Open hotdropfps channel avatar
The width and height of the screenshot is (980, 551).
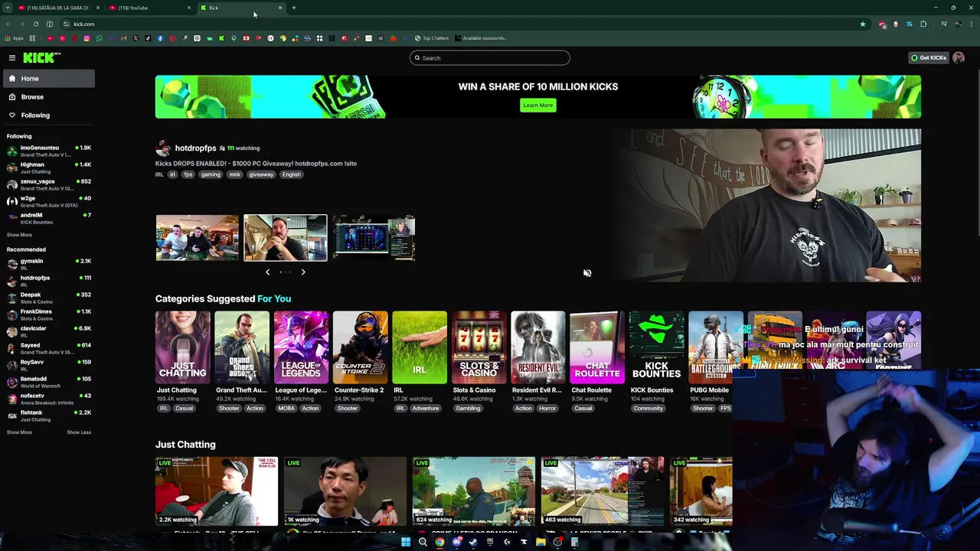click(x=162, y=148)
